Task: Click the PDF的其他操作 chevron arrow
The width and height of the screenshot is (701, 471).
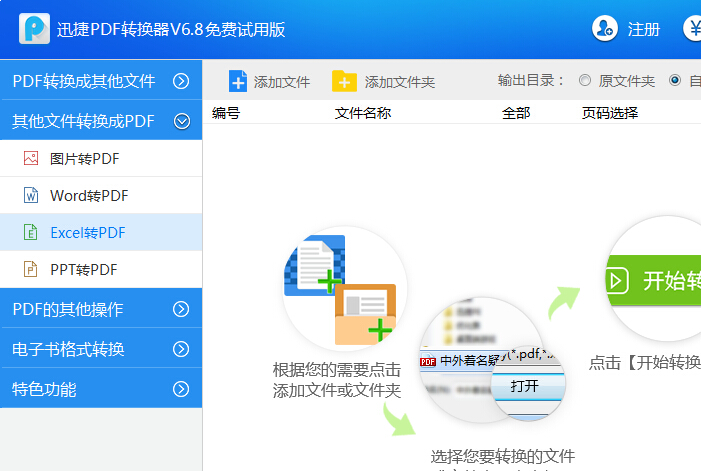Action: [181, 309]
